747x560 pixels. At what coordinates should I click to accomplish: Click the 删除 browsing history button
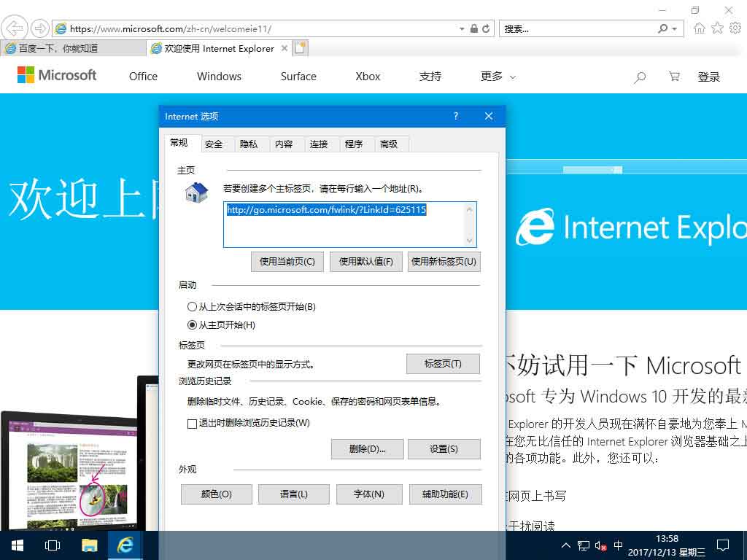coord(368,448)
